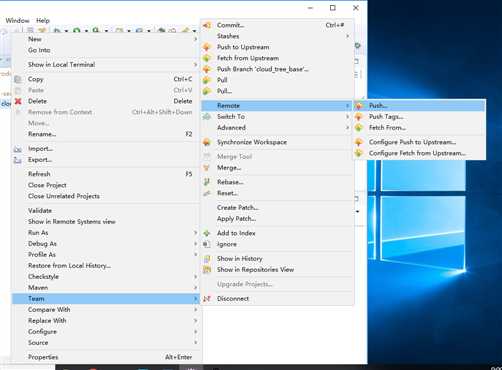Click the Switch To icon
Image resolution: width=502 pixels, height=370 pixels.
click(207, 117)
